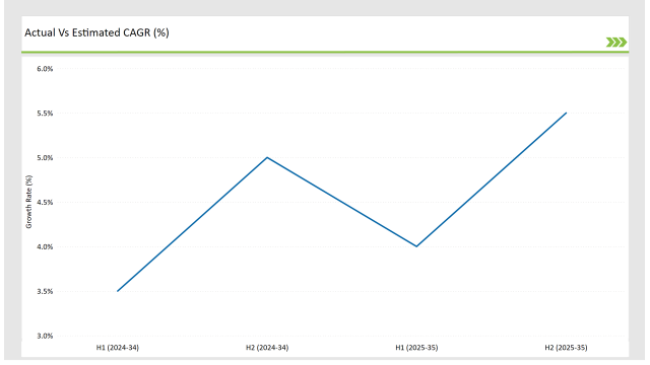Click the 4.0% y-axis label

45,247
